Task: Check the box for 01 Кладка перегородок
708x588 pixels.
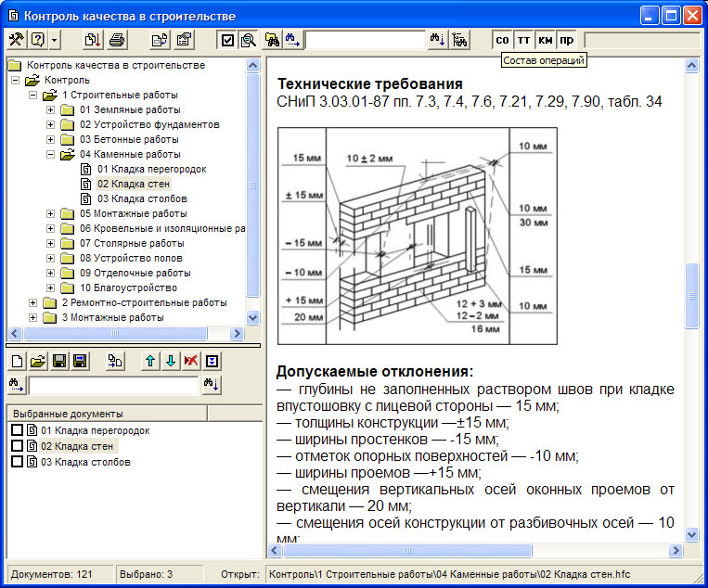Action: tap(17, 430)
